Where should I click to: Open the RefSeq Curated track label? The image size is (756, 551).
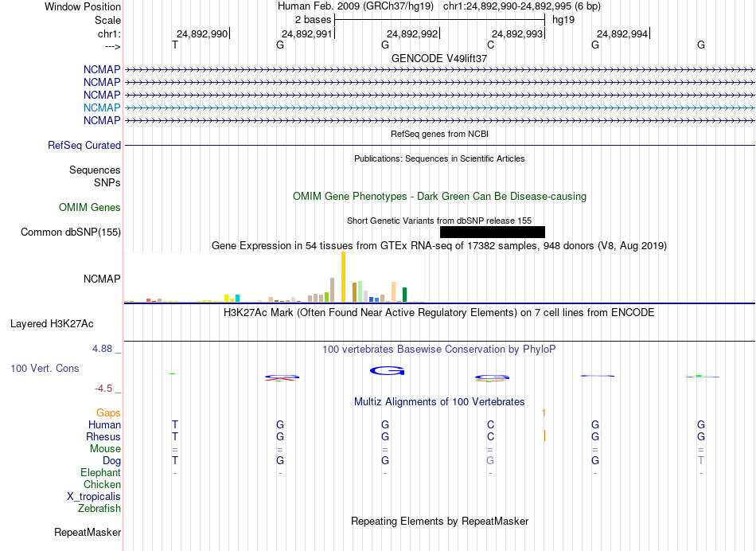click(84, 145)
